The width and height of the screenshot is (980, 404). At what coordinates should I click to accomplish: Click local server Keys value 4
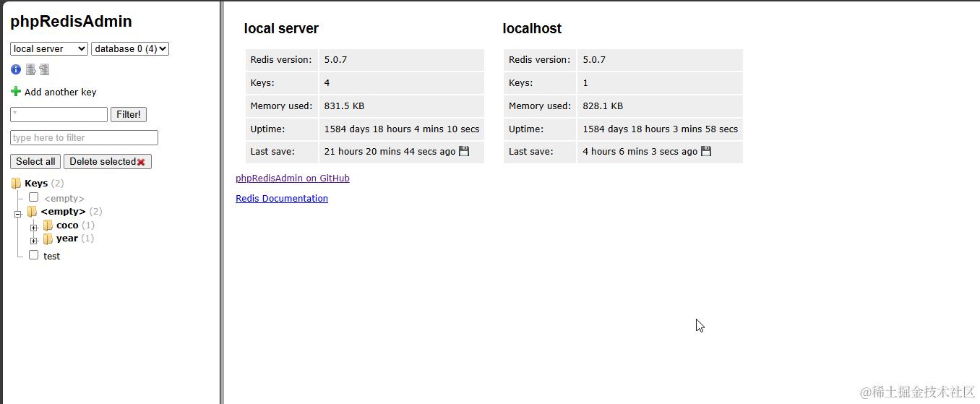coord(327,82)
